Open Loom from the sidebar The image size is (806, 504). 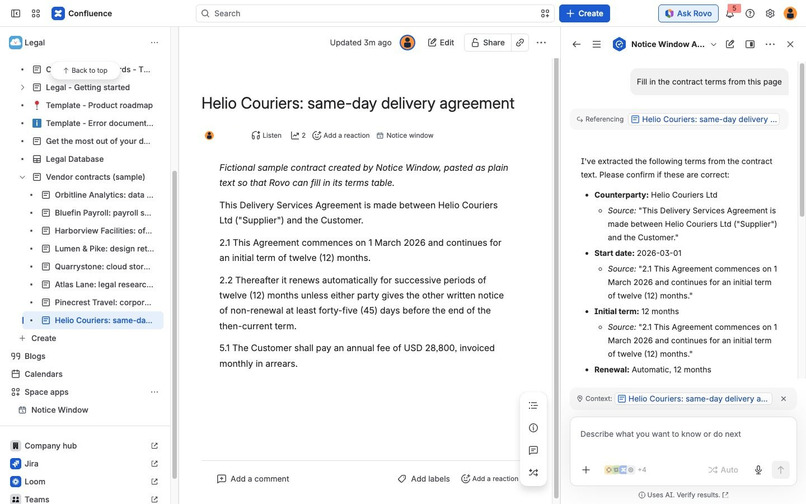(x=34, y=482)
